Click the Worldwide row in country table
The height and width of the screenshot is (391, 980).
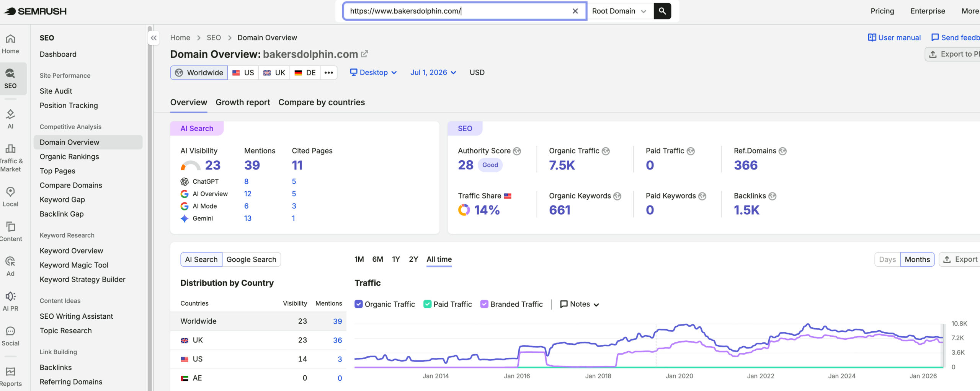click(258, 321)
